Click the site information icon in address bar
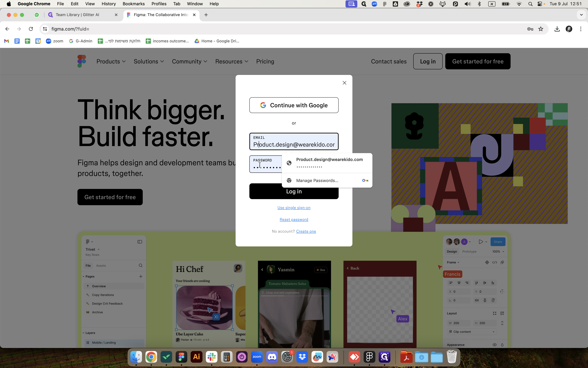 pyautogui.click(x=45, y=29)
